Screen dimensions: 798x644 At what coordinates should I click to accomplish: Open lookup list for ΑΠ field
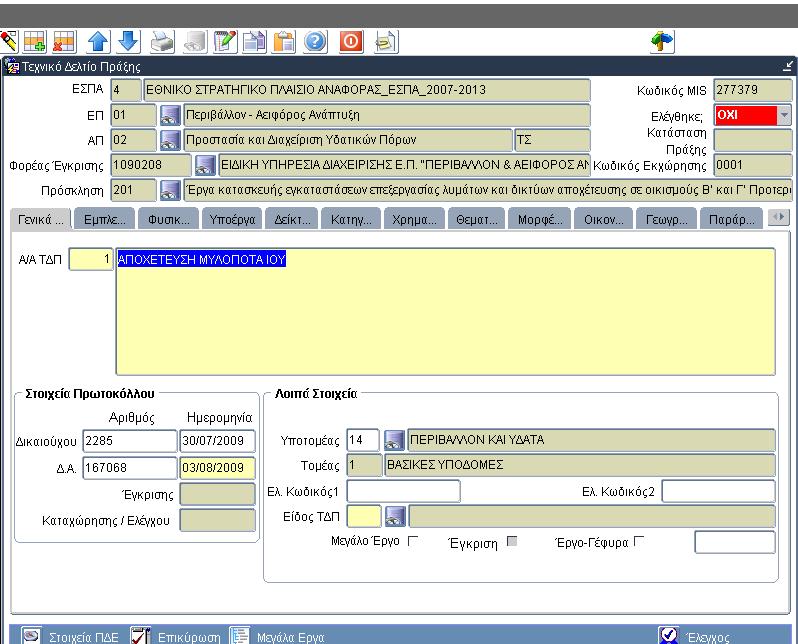(x=170, y=140)
